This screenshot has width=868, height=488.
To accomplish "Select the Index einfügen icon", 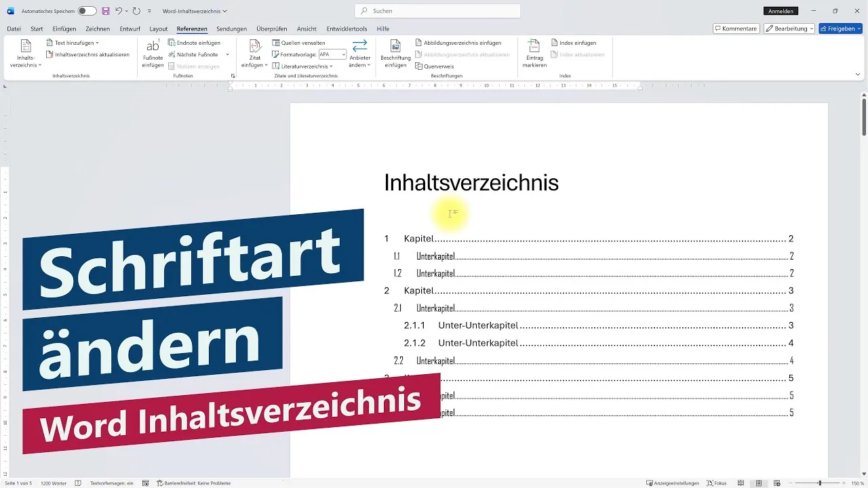I will (574, 42).
